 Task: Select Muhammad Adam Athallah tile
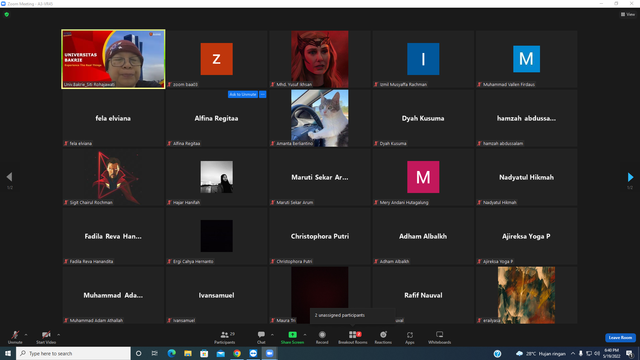coord(113,295)
